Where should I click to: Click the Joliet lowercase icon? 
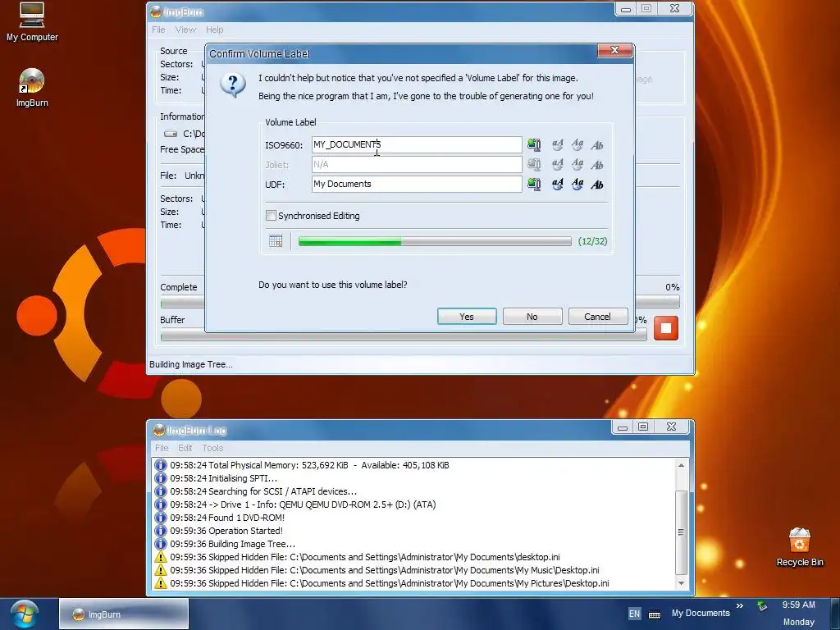(x=558, y=164)
